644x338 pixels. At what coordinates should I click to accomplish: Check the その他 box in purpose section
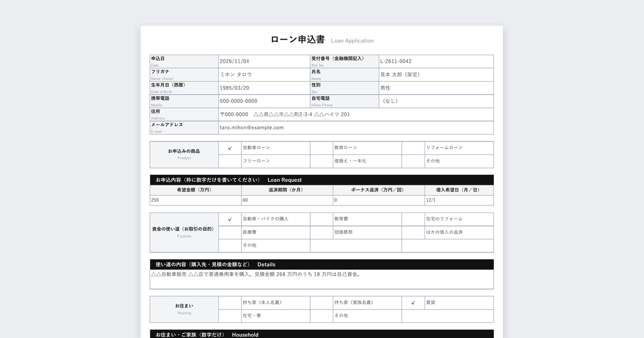(230, 246)
